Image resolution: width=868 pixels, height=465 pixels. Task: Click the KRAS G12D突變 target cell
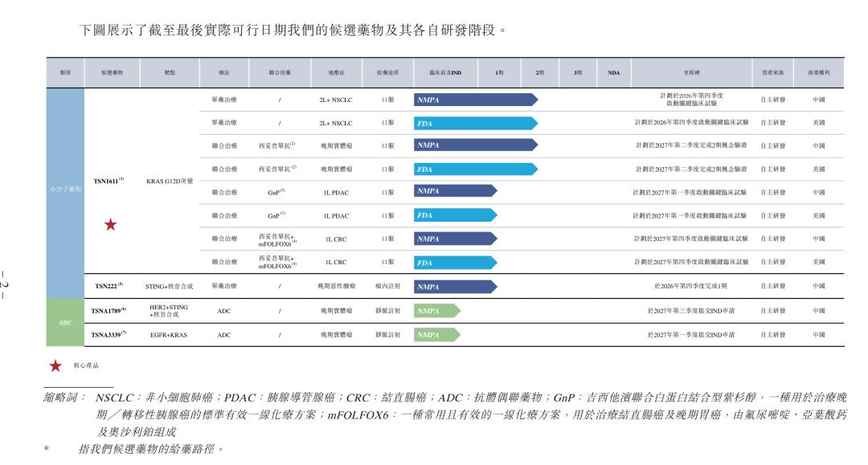click(170, 181)
